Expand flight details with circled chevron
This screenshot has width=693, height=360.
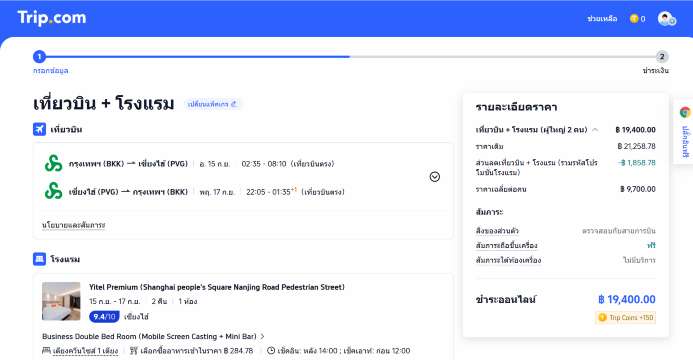[x=434, y=177]
